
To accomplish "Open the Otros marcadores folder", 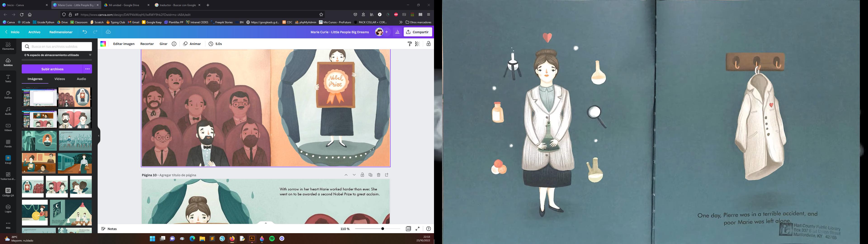I will 418,22.
